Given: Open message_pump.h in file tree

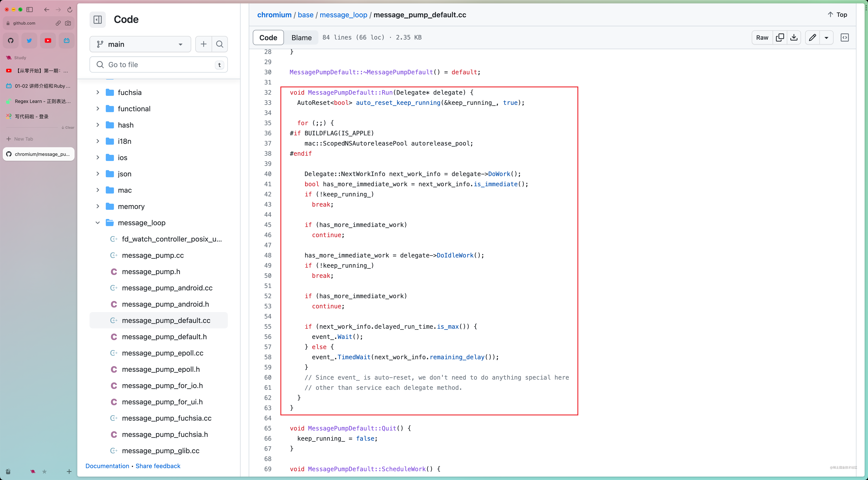Looking at the screenshot, I should (x=159, y=271).
